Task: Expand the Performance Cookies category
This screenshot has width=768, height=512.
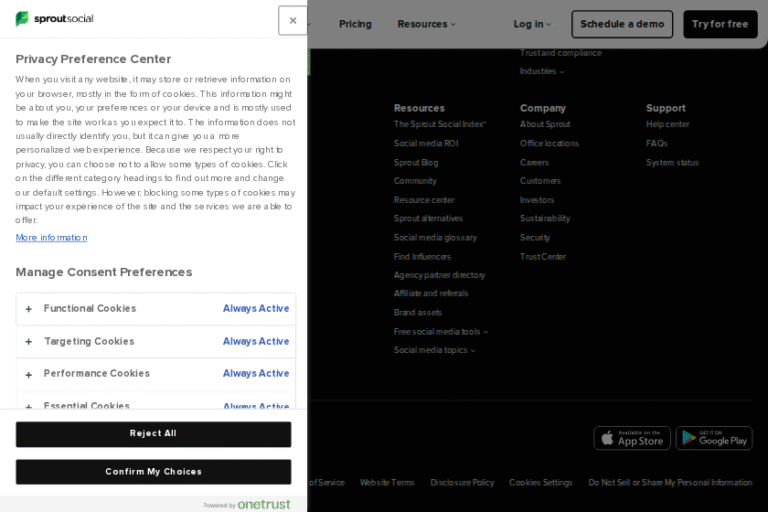Action: click(96, 374)
